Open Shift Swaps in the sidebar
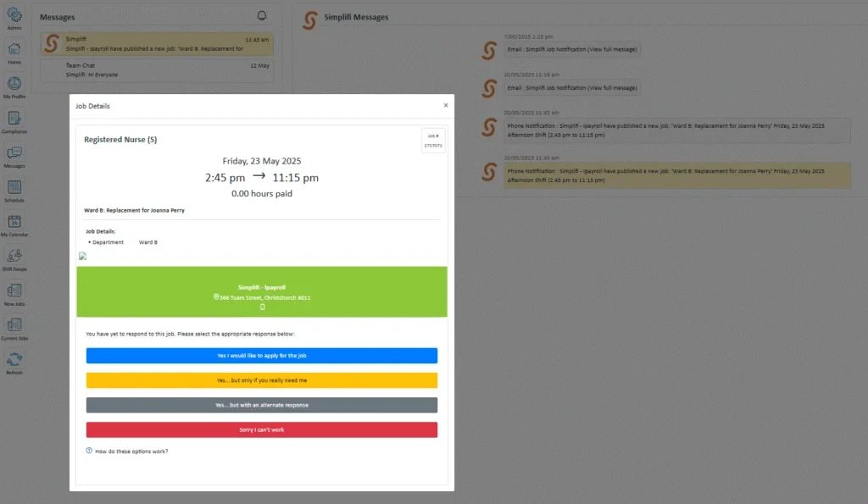The width and height of the screenshot is (868, 504). [14, 256]
